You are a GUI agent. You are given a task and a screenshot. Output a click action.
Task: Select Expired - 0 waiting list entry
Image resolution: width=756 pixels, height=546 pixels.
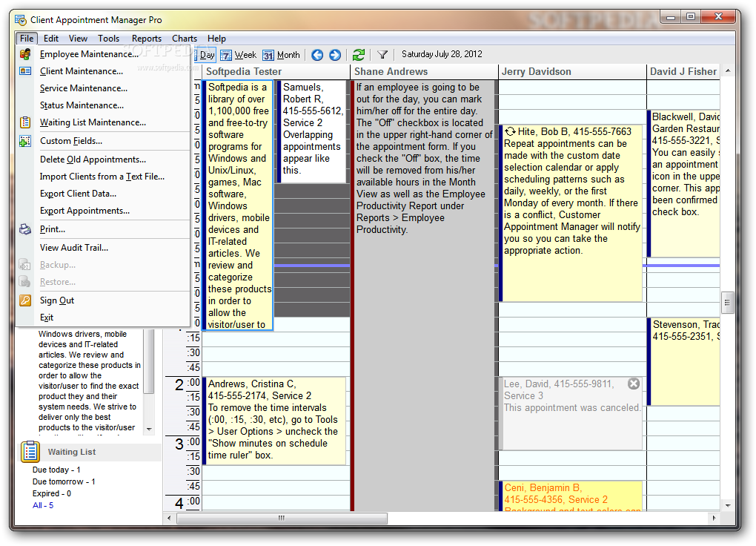pos(52,493)
